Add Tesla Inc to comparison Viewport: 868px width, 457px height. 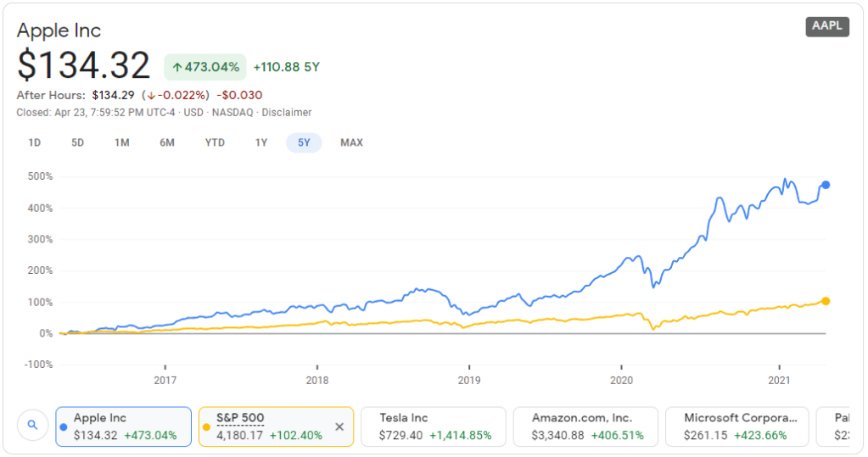coord(434,426)
